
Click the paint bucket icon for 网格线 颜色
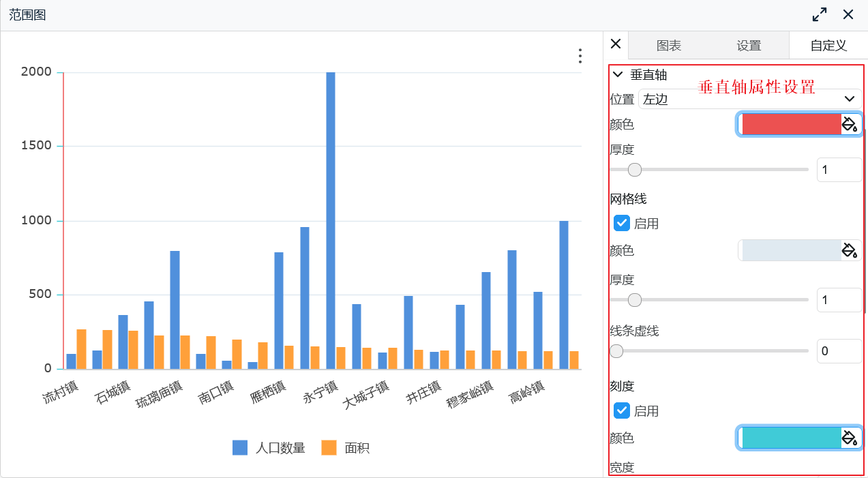pos(850,250)
